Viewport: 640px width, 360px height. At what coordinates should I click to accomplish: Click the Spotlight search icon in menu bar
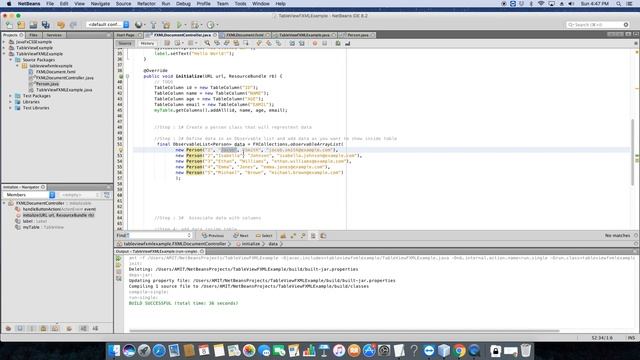coord(619,4)
